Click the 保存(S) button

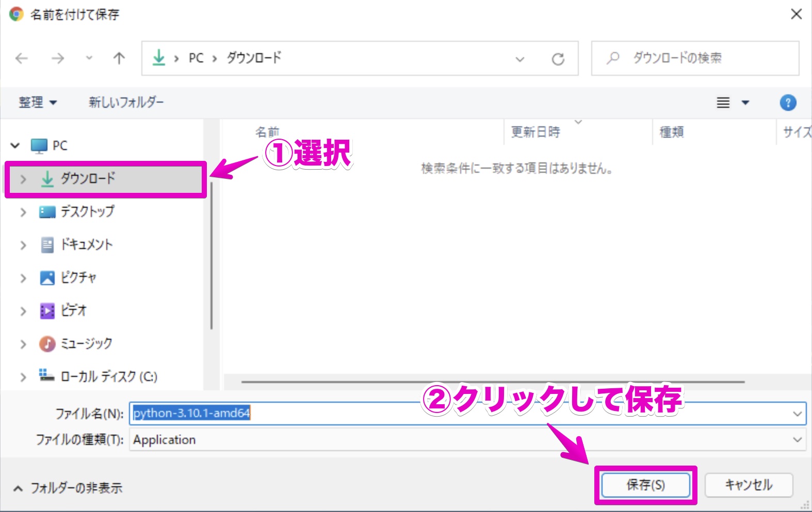(x=645, y=485)
